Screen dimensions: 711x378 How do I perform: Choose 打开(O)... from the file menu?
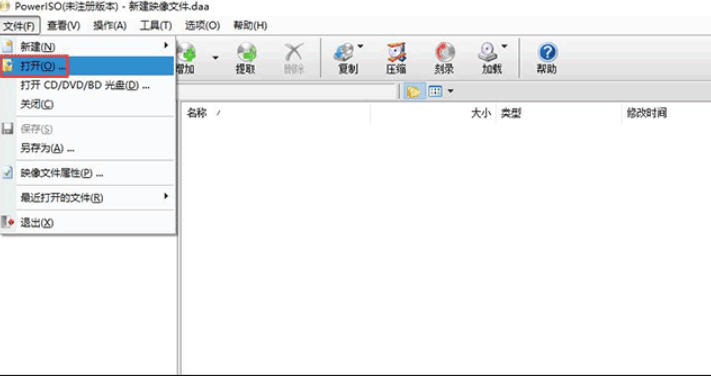pyautogui.click(x=88, y=66)
